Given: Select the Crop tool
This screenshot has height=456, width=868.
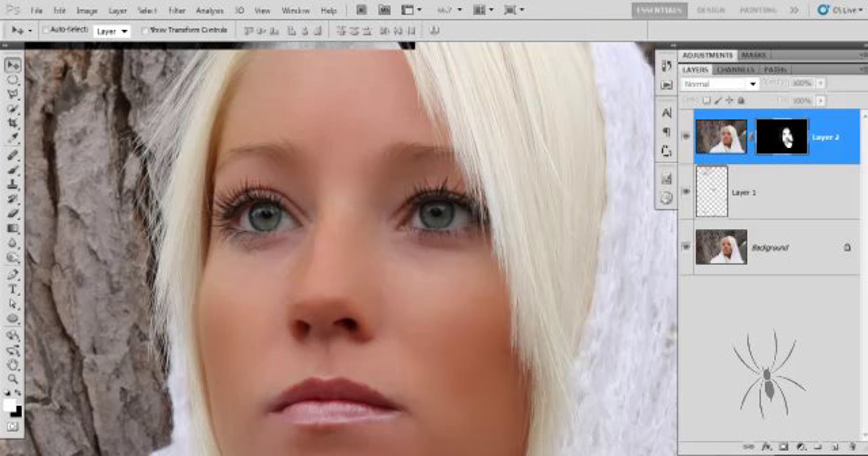Looking at the screenshot, I should click(x=13, y=123).
